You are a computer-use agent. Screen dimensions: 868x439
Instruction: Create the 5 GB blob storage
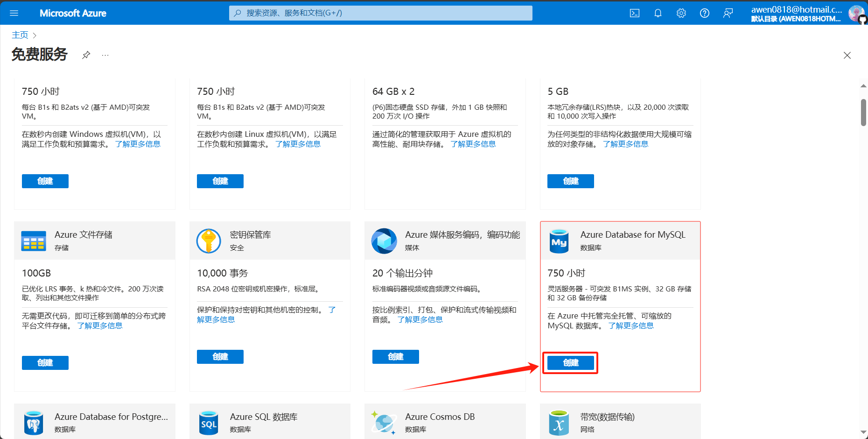click(571, 181)
